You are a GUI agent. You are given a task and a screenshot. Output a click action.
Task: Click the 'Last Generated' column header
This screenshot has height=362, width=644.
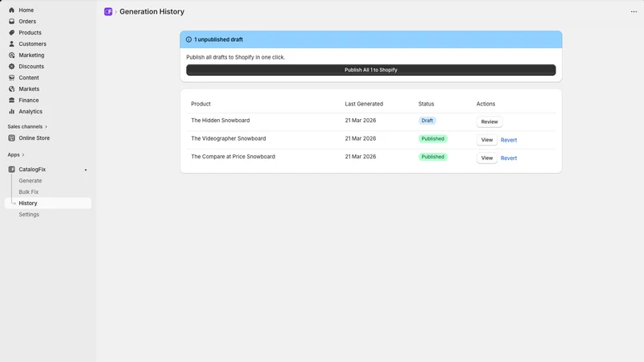(364, 104)
